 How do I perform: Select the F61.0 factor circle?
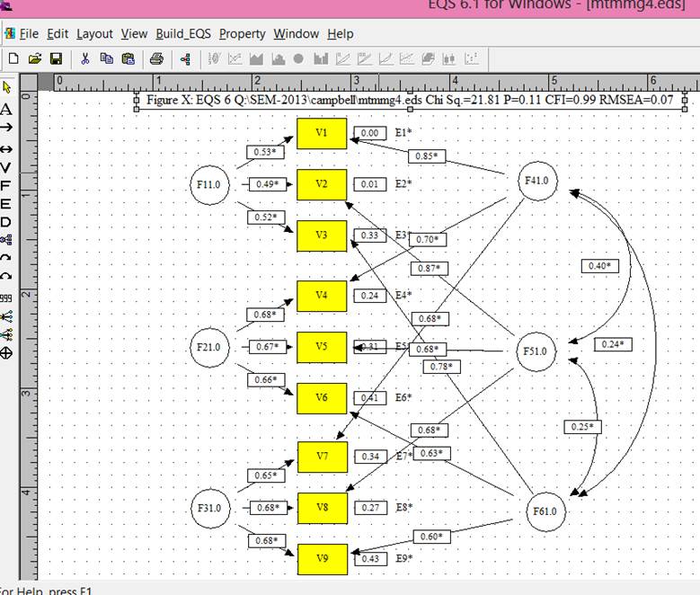[545, 511]
